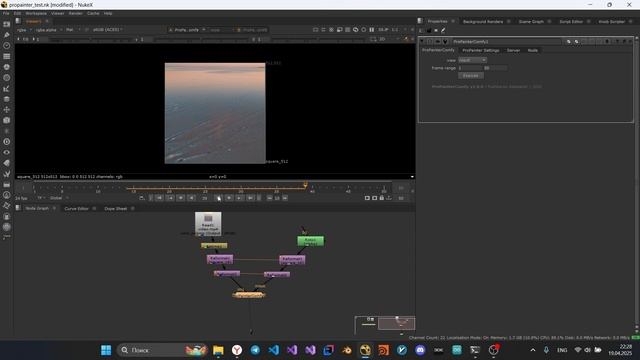Click the Image nodes toolbar icon
640x360 pixels.
tap(7, 24)
